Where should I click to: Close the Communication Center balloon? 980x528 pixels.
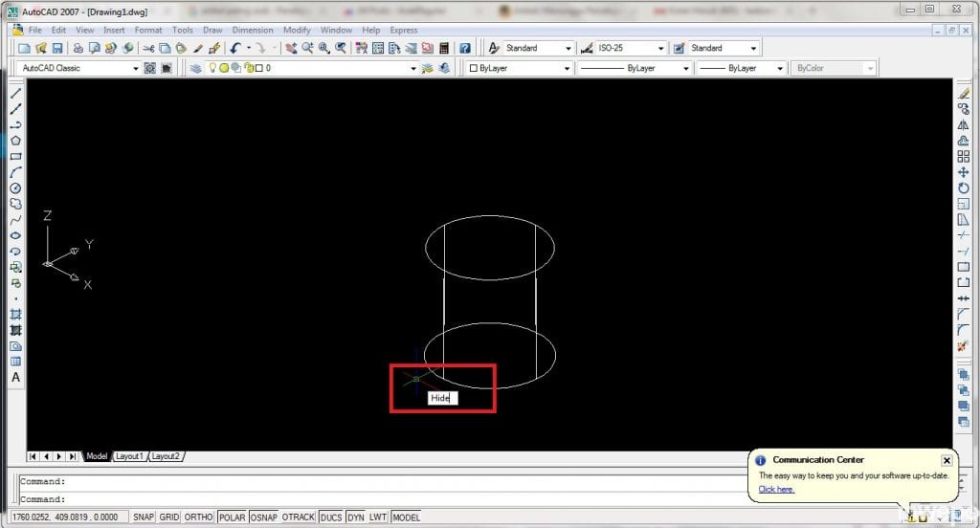click(x=947, y=460)
